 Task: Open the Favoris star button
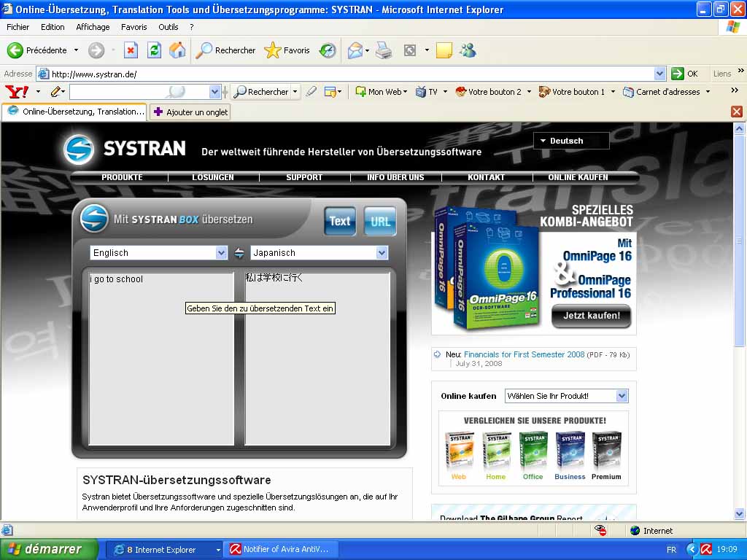coord(287,50)
